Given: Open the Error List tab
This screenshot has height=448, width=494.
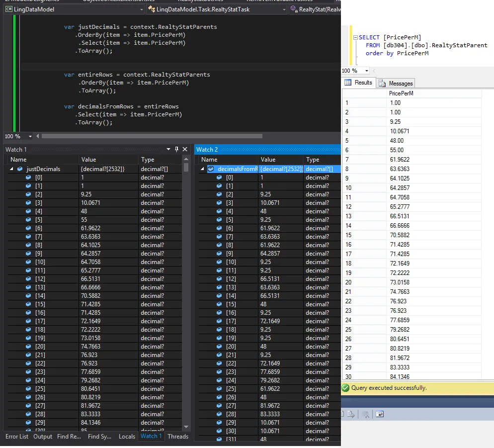Looking at the screenshot, I should 17,437.
